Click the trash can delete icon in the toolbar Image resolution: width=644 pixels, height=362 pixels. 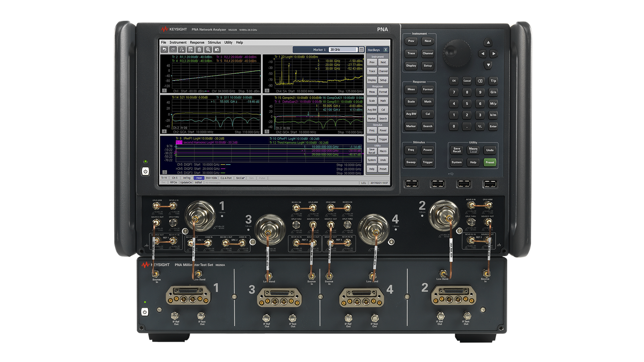click(x=199, y=49)
